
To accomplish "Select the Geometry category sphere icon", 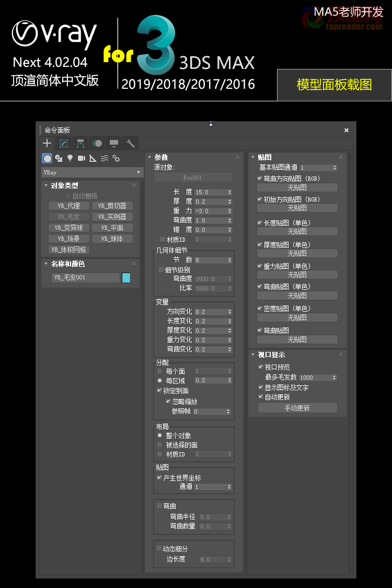I will coord(48,158).
